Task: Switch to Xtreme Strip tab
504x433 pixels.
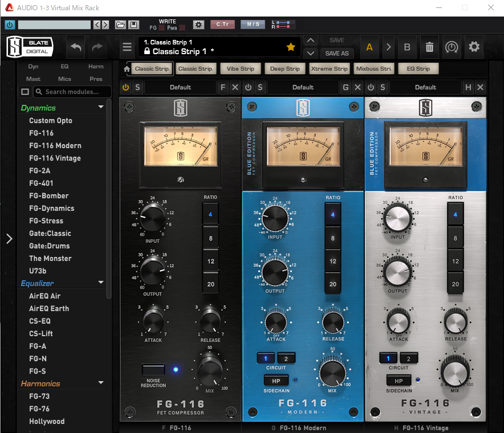Action: coord(329,69)
